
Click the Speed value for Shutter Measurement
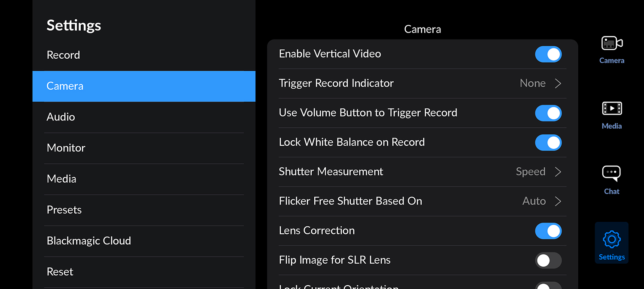click(531, 172)
